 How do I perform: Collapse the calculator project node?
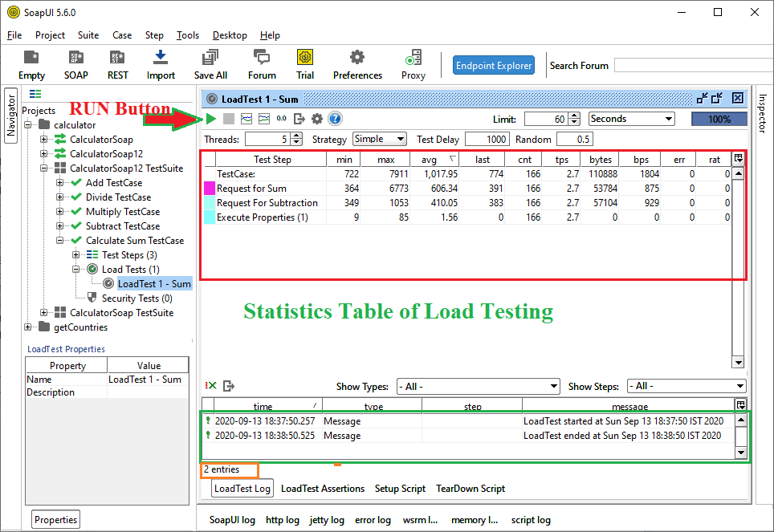click(28, 125)
